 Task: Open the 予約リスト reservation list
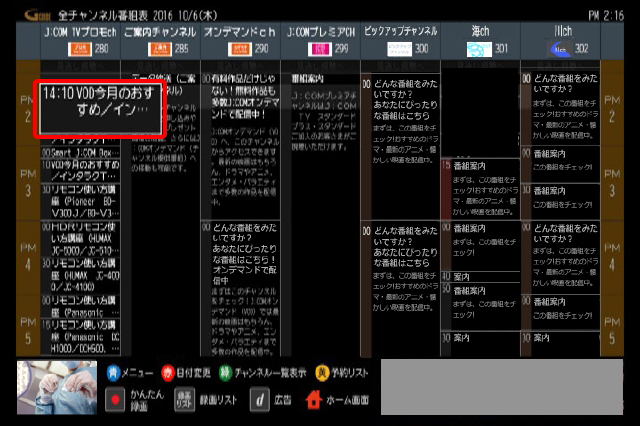point(350,373)
